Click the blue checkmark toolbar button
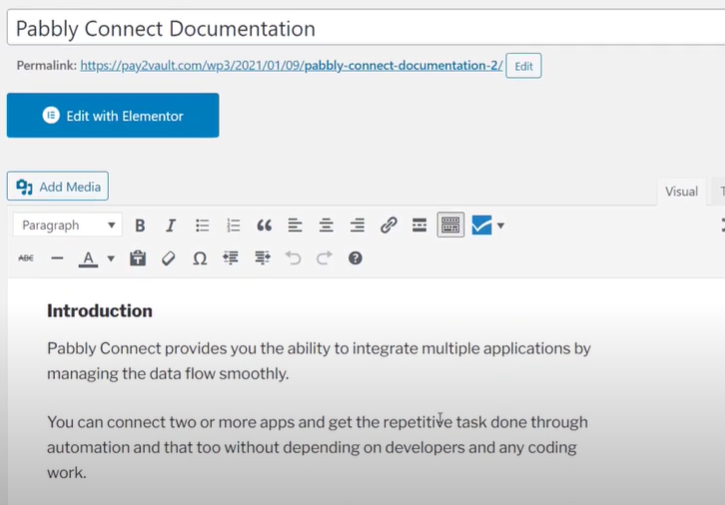Screen dimensions: 725x505 (481, 225)
